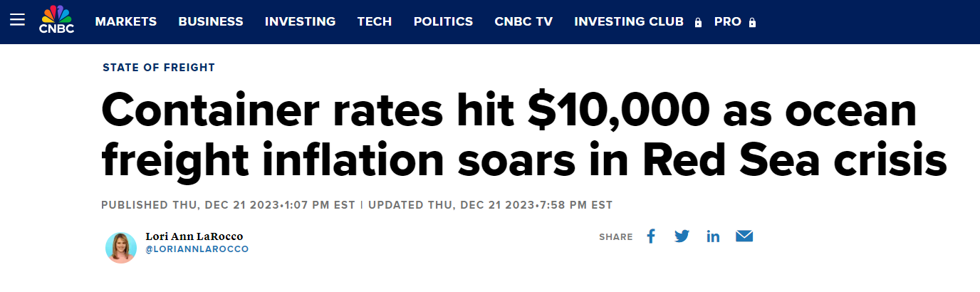The image size is (980, 292).
Task: Open the hamburger navigation menu
Action: (x=17, y=21)
